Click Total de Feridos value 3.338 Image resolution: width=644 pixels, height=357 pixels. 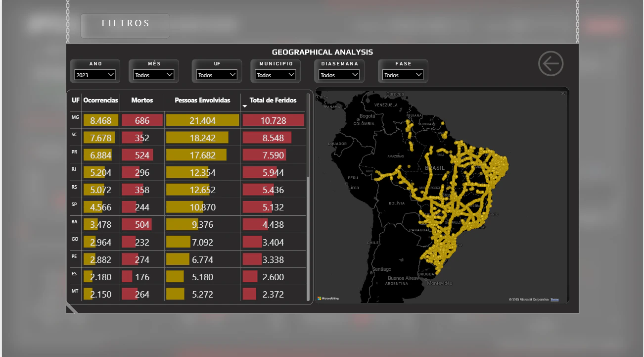(273, 259)
